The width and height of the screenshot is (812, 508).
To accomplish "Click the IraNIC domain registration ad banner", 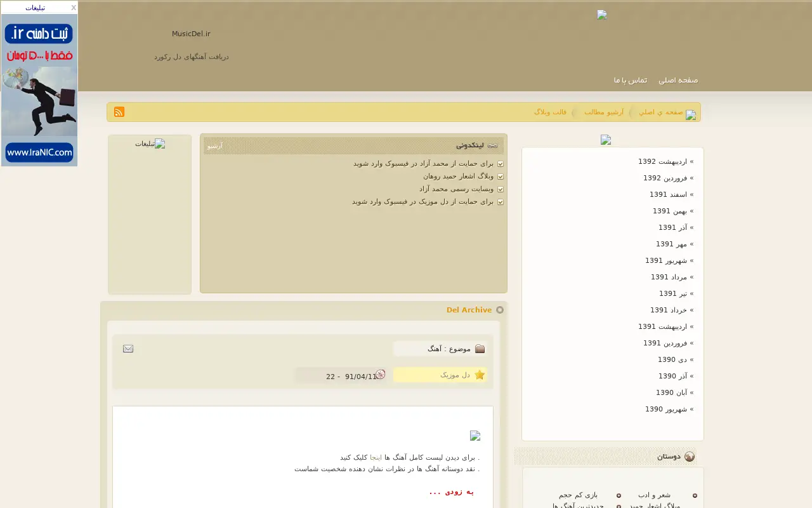I will click(x=39, y=90).
